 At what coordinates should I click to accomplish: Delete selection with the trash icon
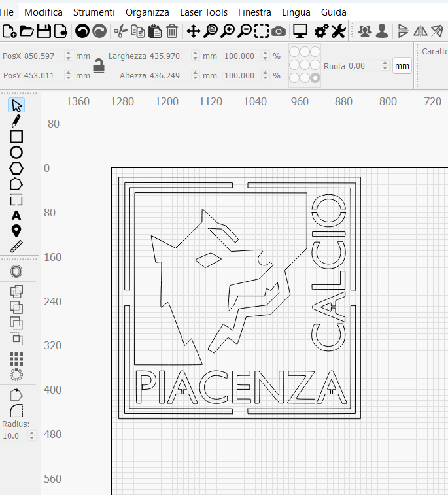point(172,31)
